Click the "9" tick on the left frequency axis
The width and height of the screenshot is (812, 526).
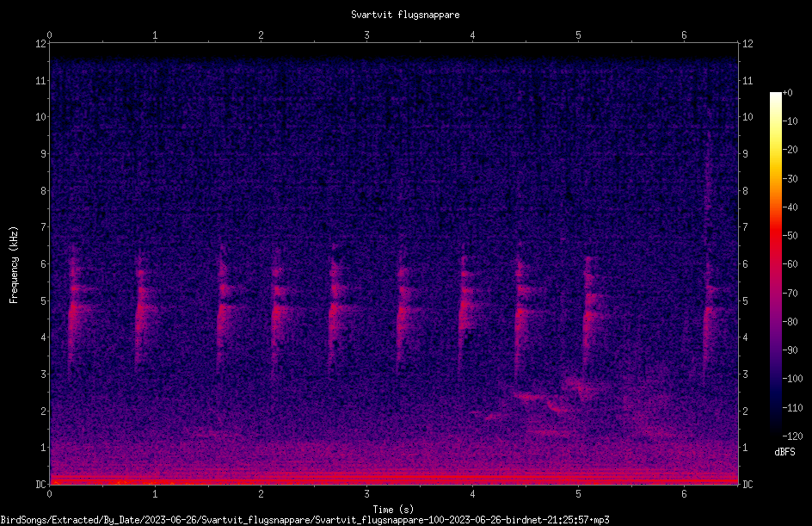click(43, 154)
